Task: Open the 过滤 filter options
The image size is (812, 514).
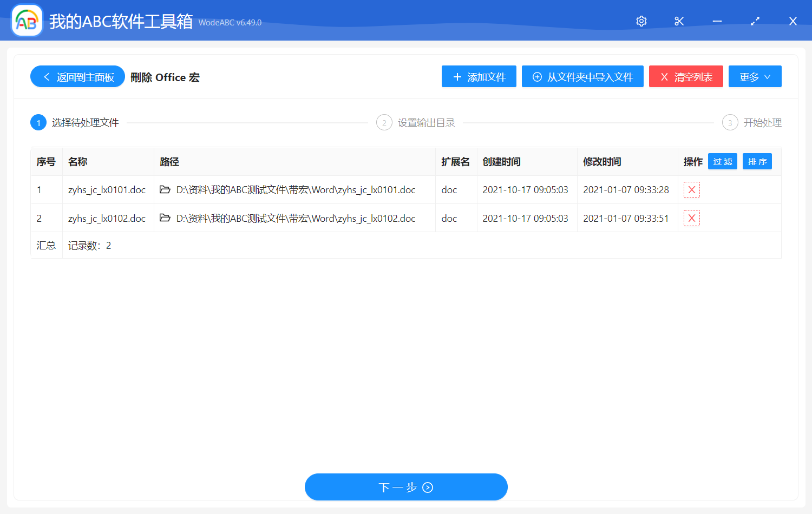Action: [722, 162]
